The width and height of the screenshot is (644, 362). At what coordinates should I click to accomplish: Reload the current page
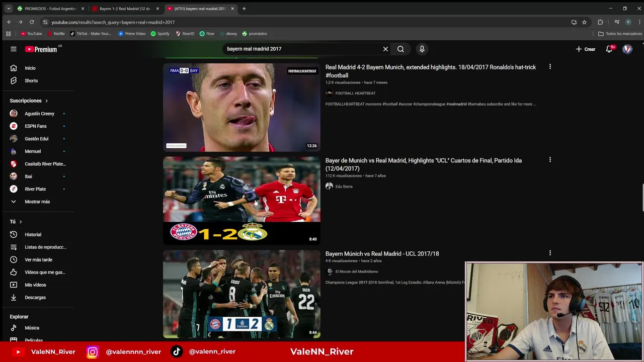coord(32,22)
